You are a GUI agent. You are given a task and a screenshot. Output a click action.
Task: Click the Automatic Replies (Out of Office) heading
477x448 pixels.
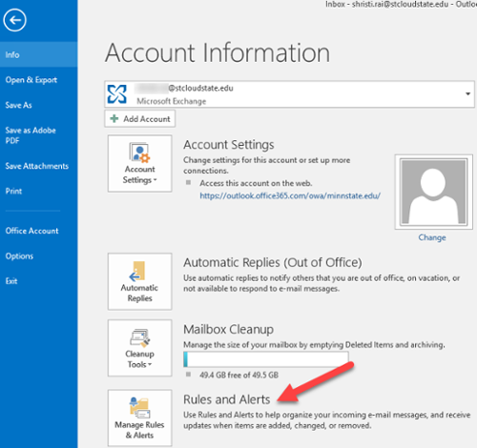tap(273, 263)
